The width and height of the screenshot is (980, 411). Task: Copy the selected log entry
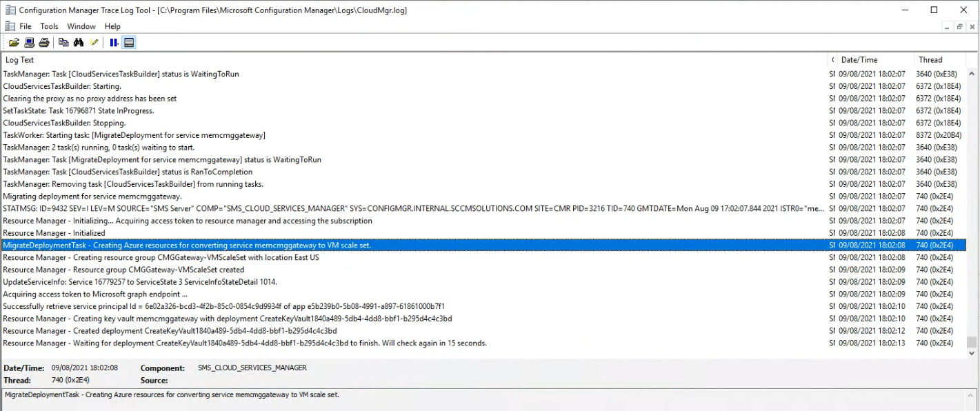[x=63, y=42]
